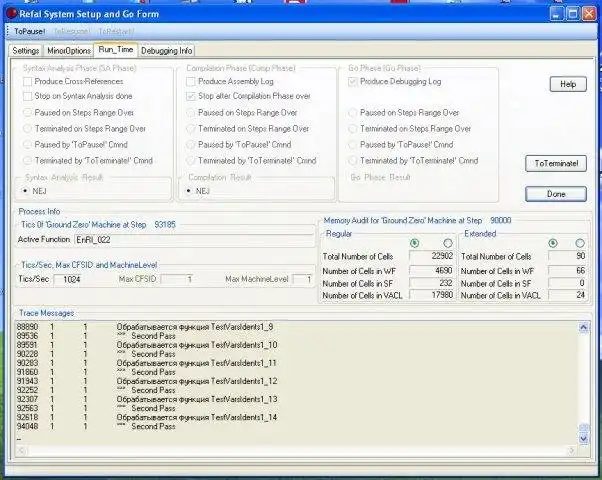Select Comp Phase Terminated on Steps Range Over
602x480 pixels.
pyautogui.click(x=190, y=129)
